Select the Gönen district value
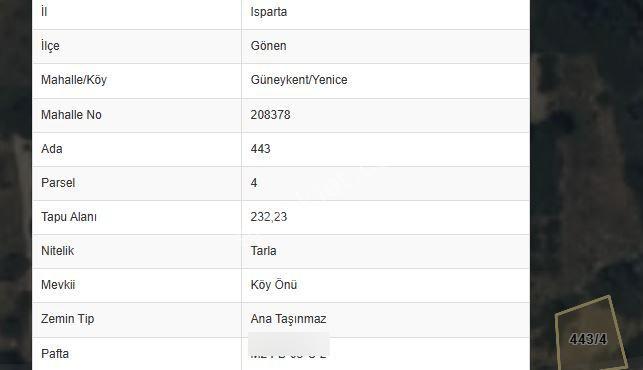This screenshot has height=370, width=643. click(x=269, y=46)
